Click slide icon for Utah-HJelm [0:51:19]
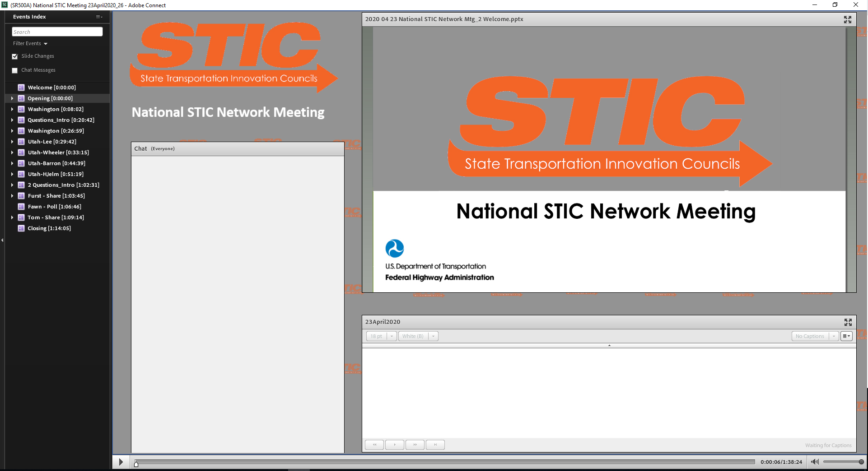Screen dimensions: 868x471 (21, 174)
